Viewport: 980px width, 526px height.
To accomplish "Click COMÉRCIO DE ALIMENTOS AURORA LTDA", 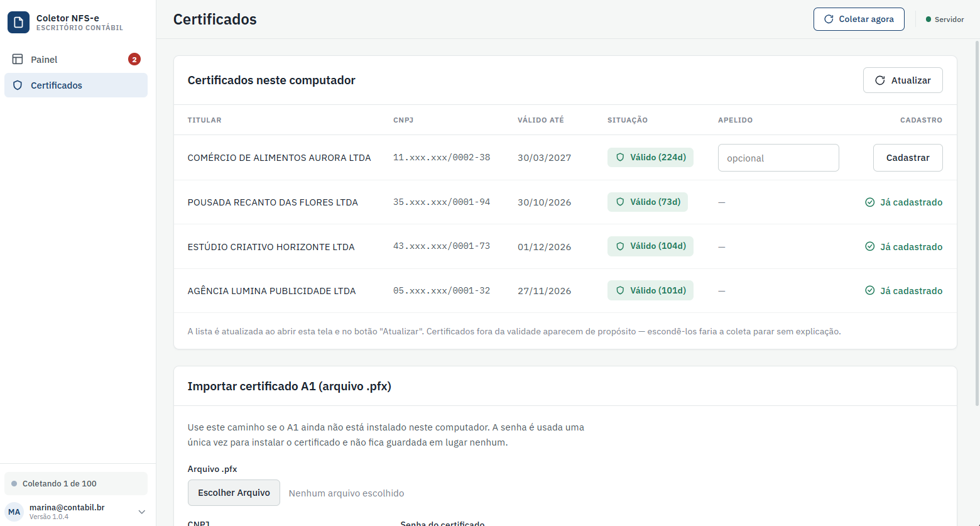I will 279,158.
